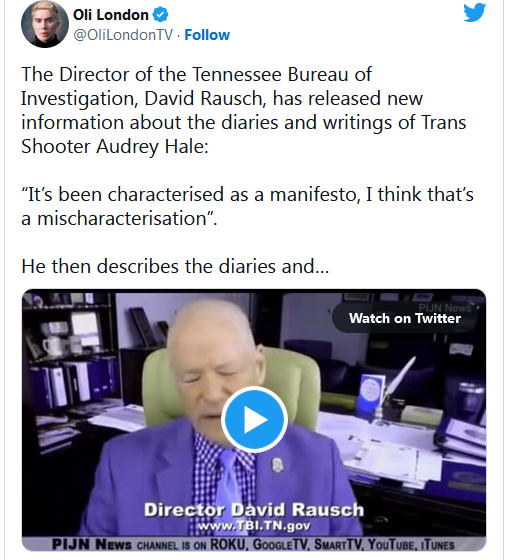Click the PIJN News watermark in the video
This screenshot has width=516, height=560.
(445, 307)
